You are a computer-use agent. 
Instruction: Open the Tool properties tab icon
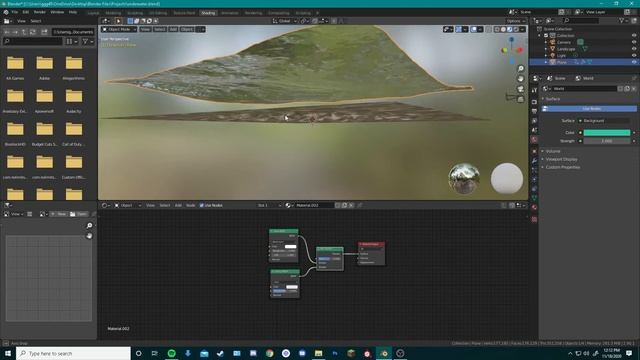point(534,90)
